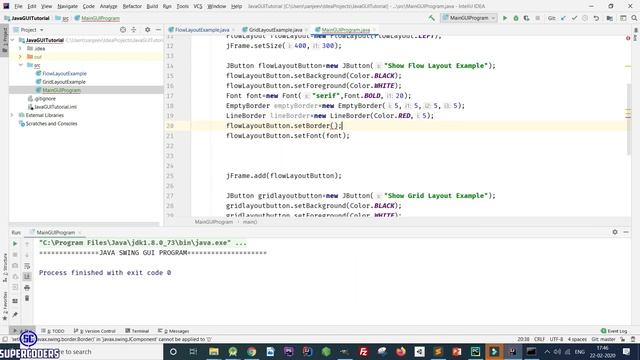
Task: Toggle read-only lock icon in status bar
Action: (622, 339)
